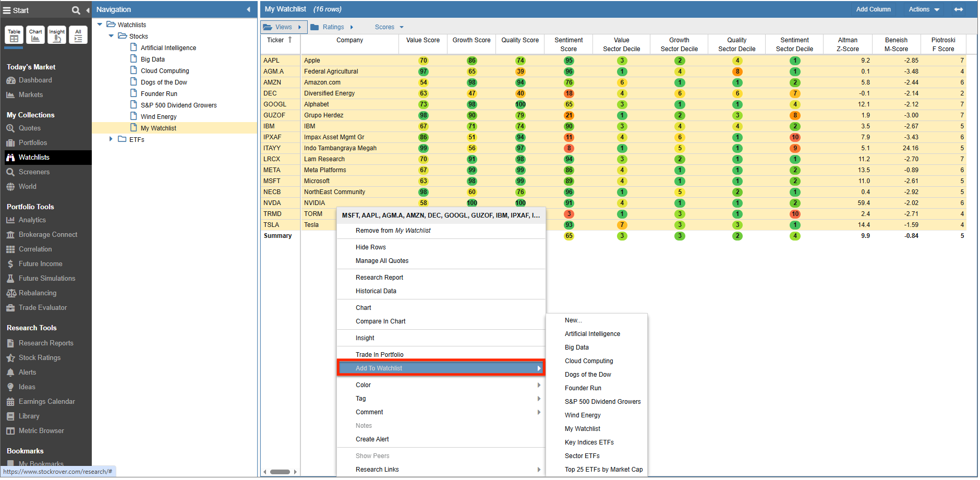
Task: Click the Add Column button
Action: click(873, 9)
